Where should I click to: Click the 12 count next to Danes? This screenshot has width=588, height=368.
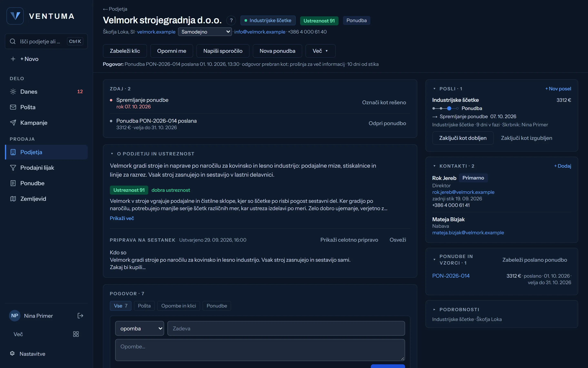pos(80,92)
